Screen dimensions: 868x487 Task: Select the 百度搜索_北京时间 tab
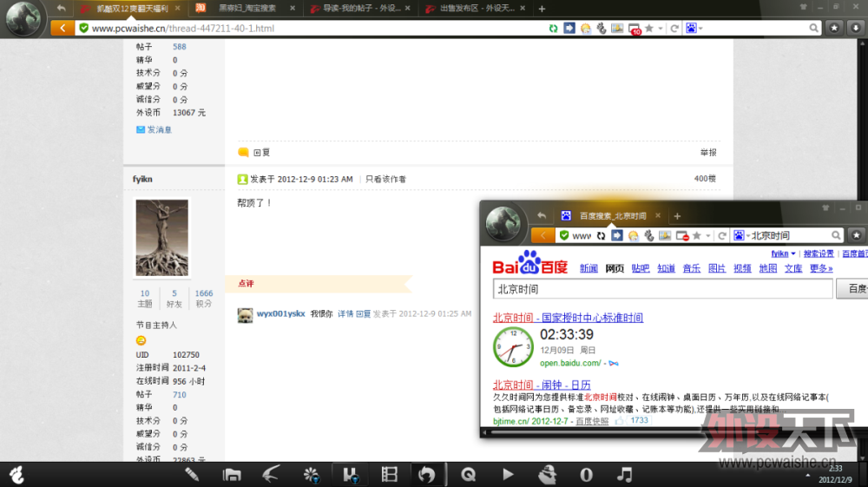(x=612, y=216)
